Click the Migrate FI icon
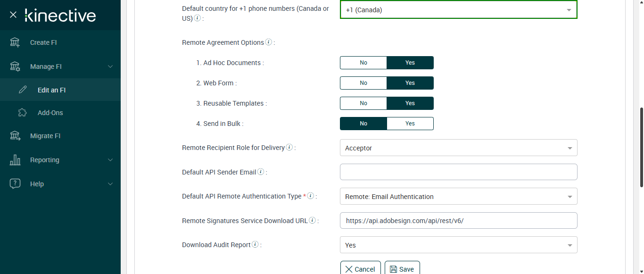Viewport: 644px width, 274px height. 15,136
